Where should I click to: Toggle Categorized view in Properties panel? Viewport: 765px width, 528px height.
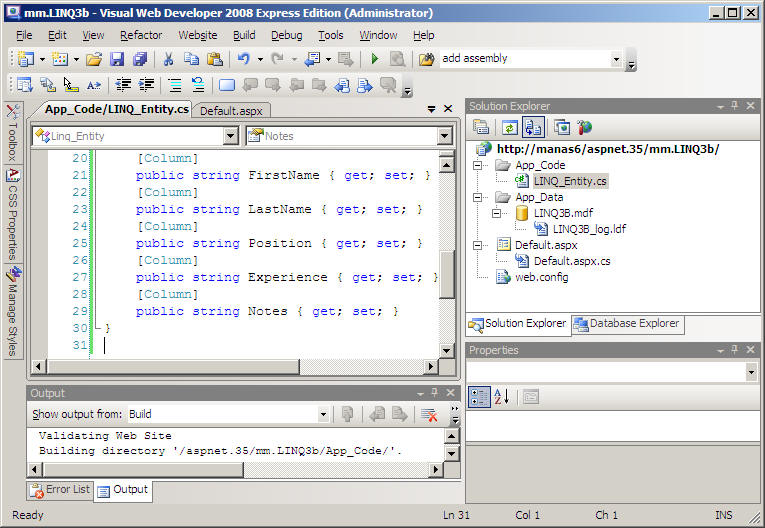(479, 397)
